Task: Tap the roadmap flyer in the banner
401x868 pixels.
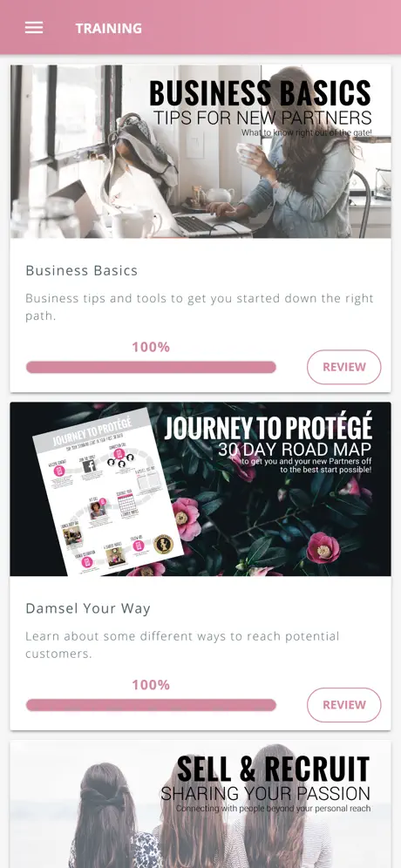Action: coord(107,492)
